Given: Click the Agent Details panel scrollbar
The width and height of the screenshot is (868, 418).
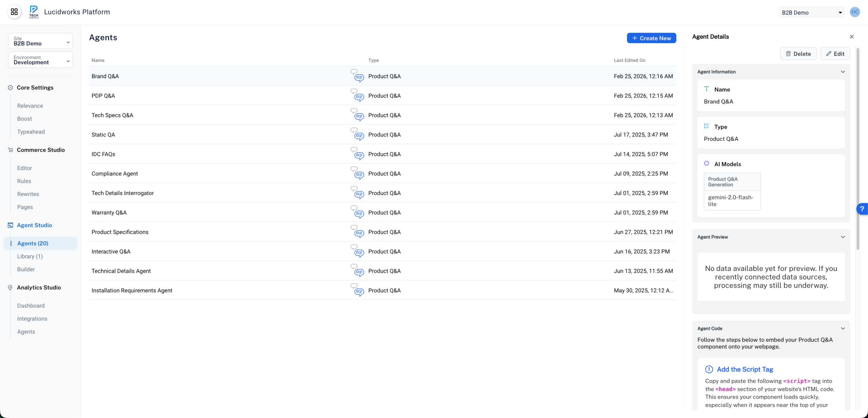Looking at the screenshot, I should click(858, 149).
